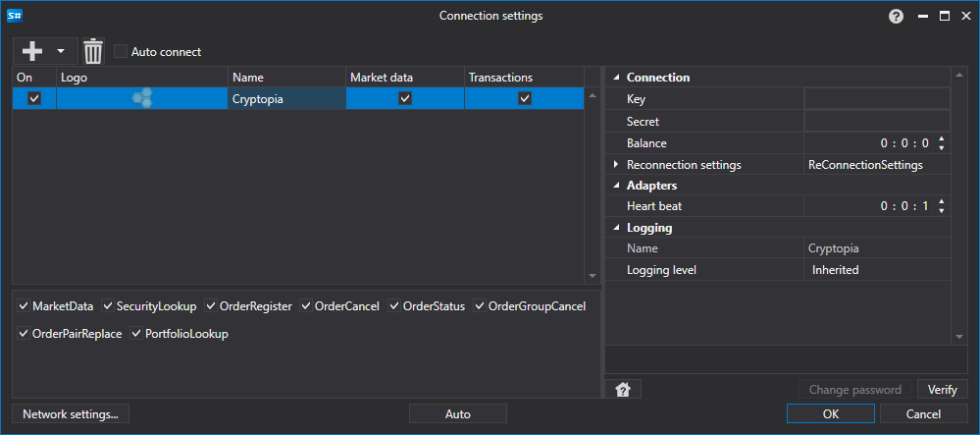The width and height of the screenshot is (980, 435).
Task: Open the Logging level Inherited dropdown
Action: tap(878, 270)
